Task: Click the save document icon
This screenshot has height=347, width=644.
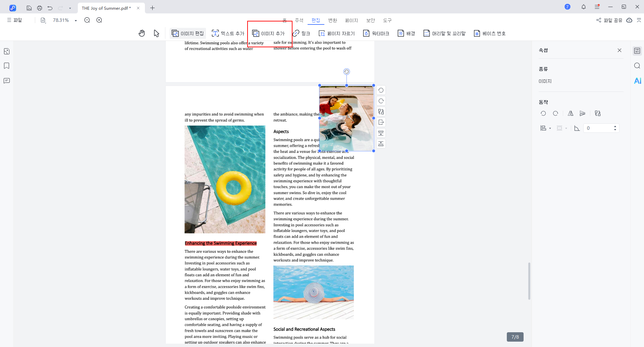Action: tap(29, 8)
